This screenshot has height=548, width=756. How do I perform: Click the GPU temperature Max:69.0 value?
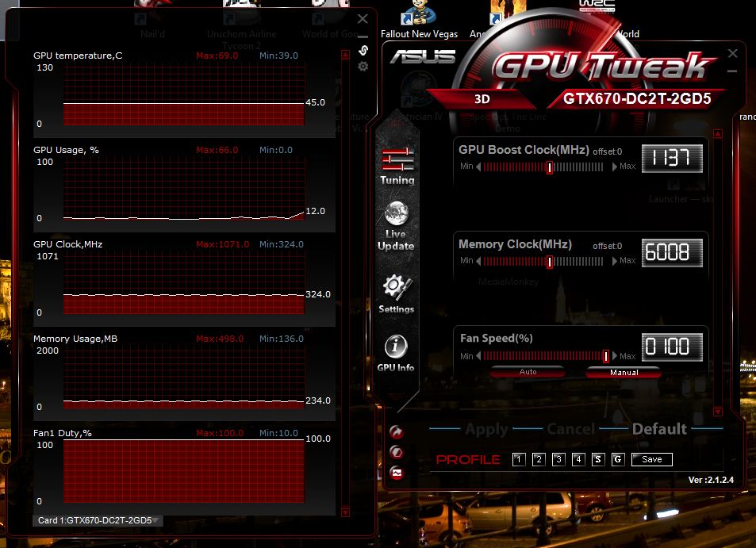[217, 56]
